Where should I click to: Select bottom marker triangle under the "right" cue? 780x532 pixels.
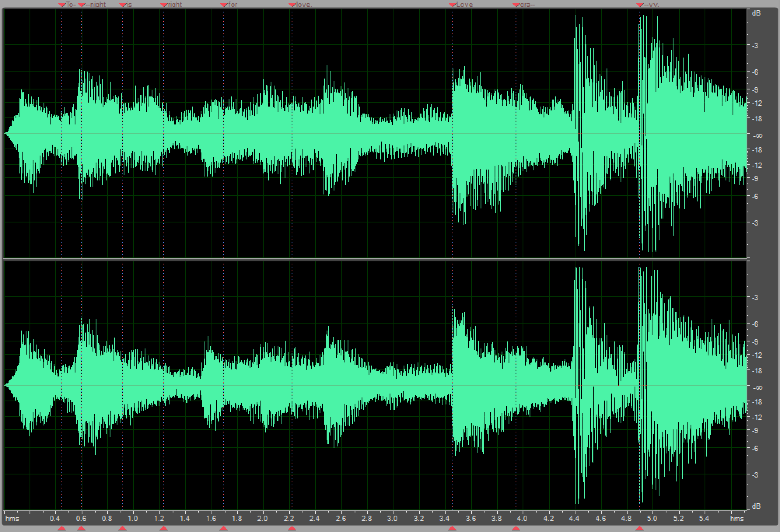(x=164, y=528)
